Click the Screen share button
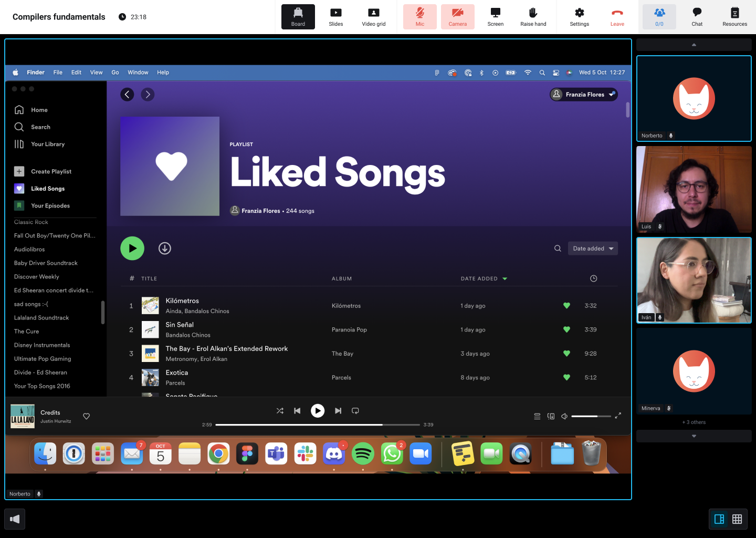This screenshot has width=756, height=538. 496,17
